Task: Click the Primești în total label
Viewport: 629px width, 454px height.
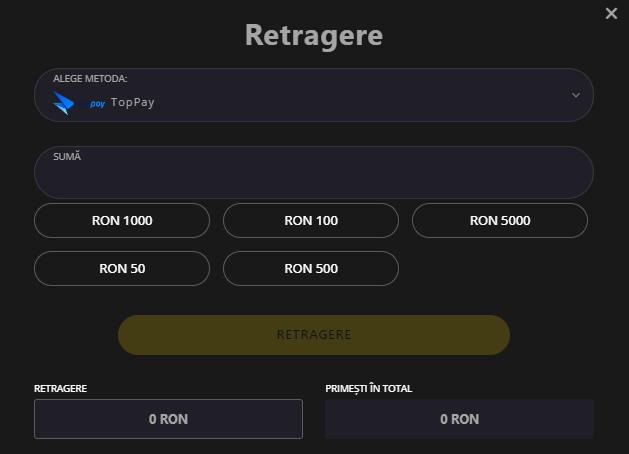Action: [x=369, y=389]
